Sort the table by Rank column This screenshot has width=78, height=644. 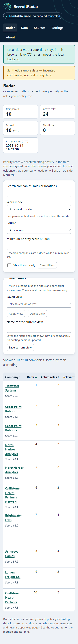pyautogui.click(x=32, y=377)
